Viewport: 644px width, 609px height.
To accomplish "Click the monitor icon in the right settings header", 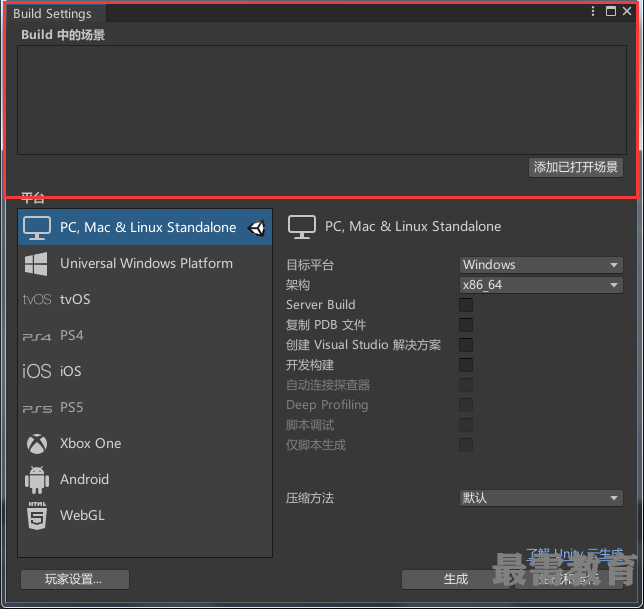I will 302,227.
